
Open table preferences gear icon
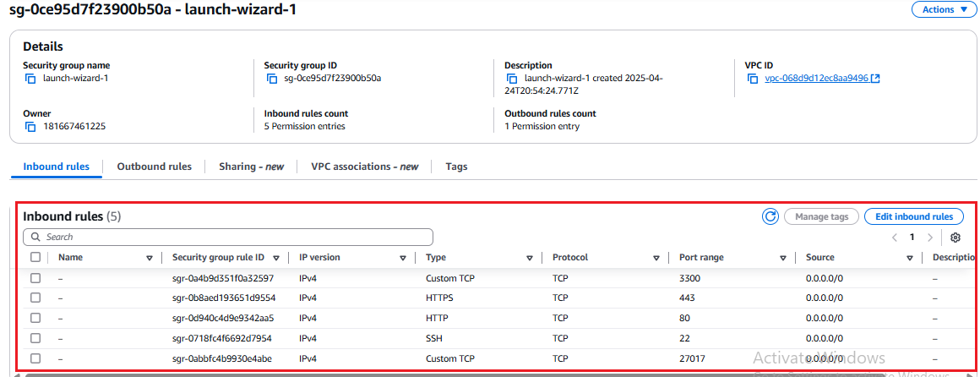pos(955,238)
